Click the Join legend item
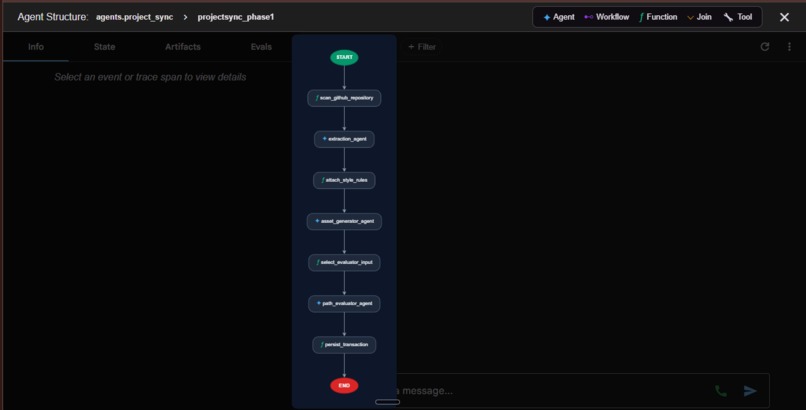Viewport: 806px width, 410px height. point(699,17)
